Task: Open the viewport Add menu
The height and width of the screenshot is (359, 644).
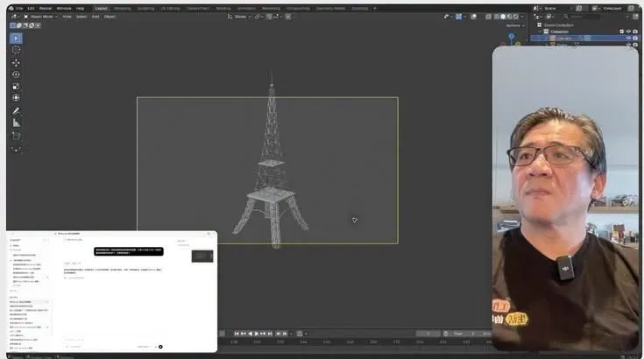Action: pyautogui.click(x=96, y=17)
